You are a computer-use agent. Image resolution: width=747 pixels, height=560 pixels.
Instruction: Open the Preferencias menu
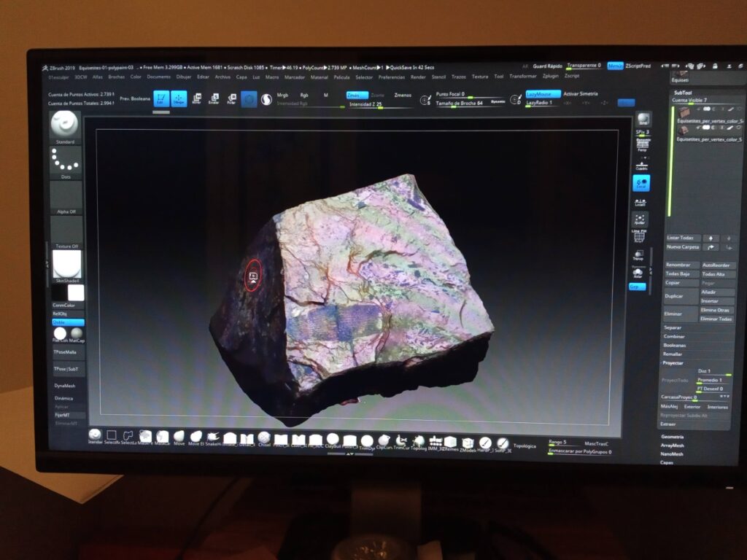(392, 77)
